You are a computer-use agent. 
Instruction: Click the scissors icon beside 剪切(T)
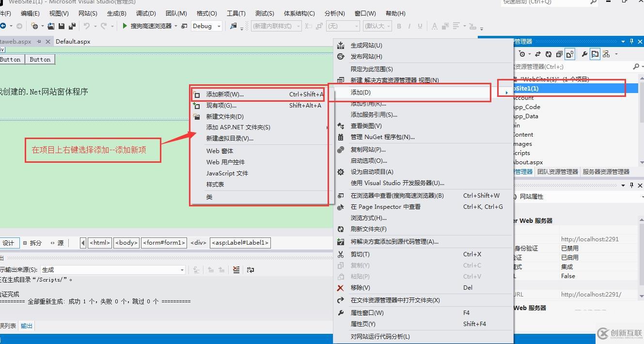(341, 254)
